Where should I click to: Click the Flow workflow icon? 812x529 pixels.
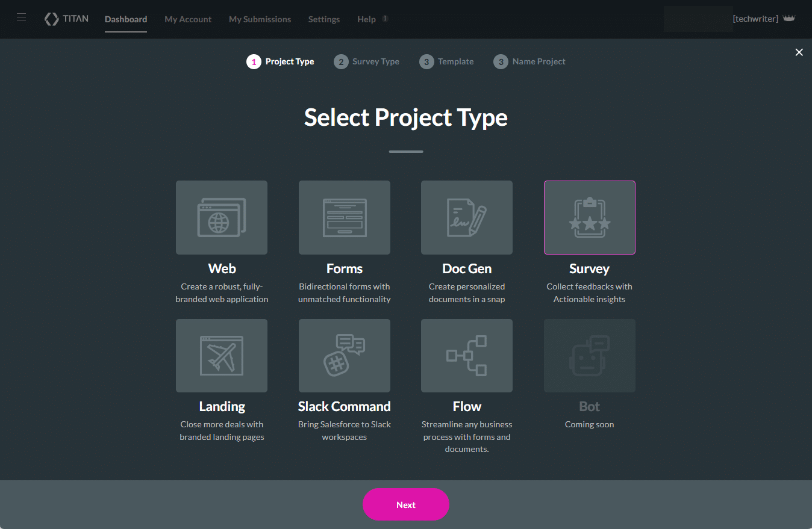coord(466,356)
